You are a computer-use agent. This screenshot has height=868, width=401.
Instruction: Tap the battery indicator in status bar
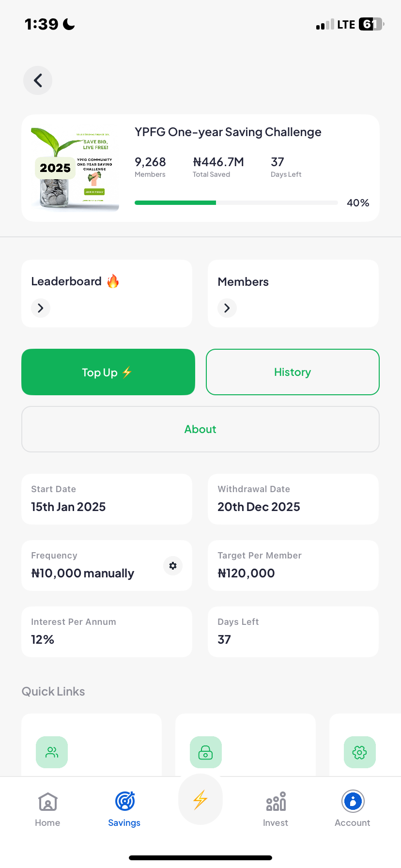pyautogui.click(x=370, y=24)
